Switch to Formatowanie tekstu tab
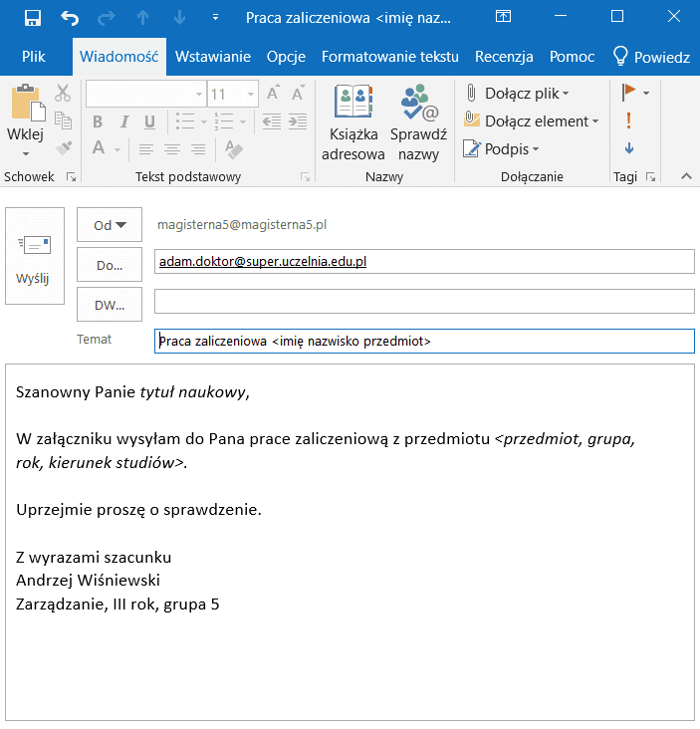 (390, 57)
